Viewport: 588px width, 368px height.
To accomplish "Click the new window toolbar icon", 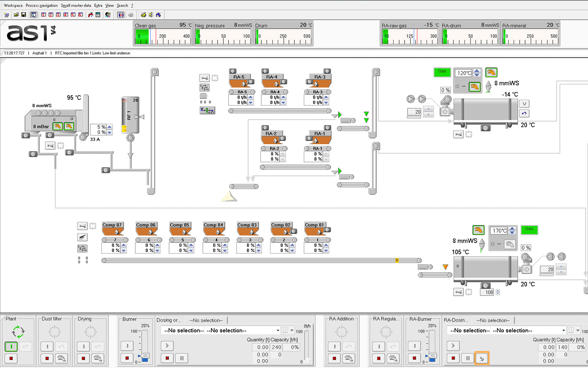I will (x=7, y=15).
